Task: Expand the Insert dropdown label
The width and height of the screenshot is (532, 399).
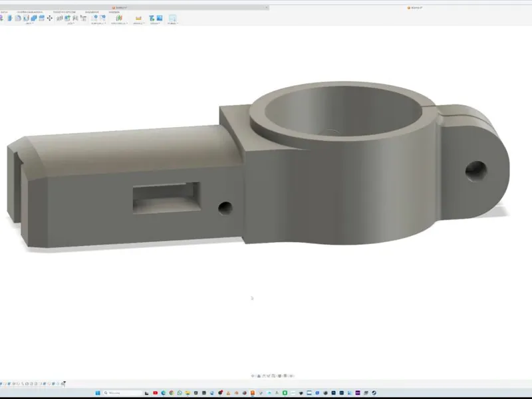Action: 155,23
